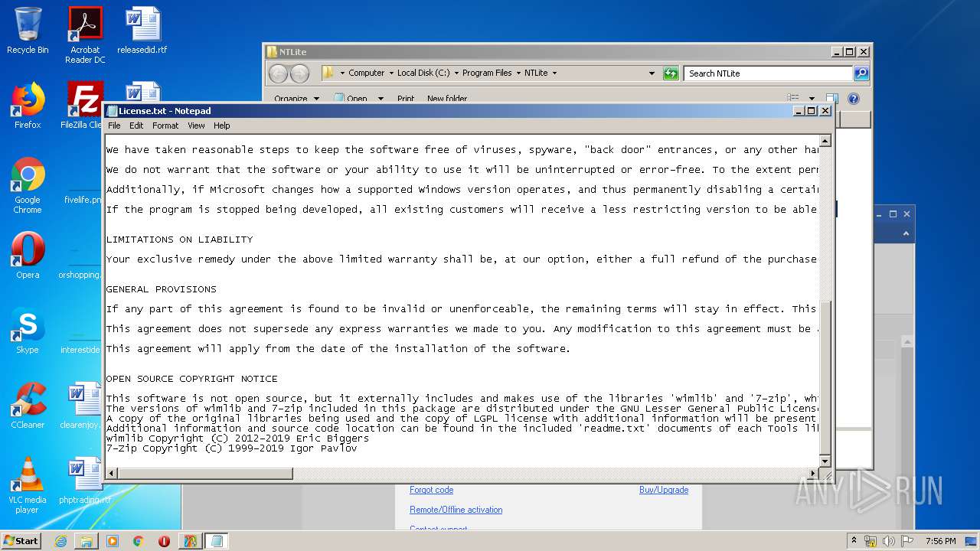Click Notepad vertical scrollbar thumb
Viewport: 980px width, 551px height.
tap(825, 378)
